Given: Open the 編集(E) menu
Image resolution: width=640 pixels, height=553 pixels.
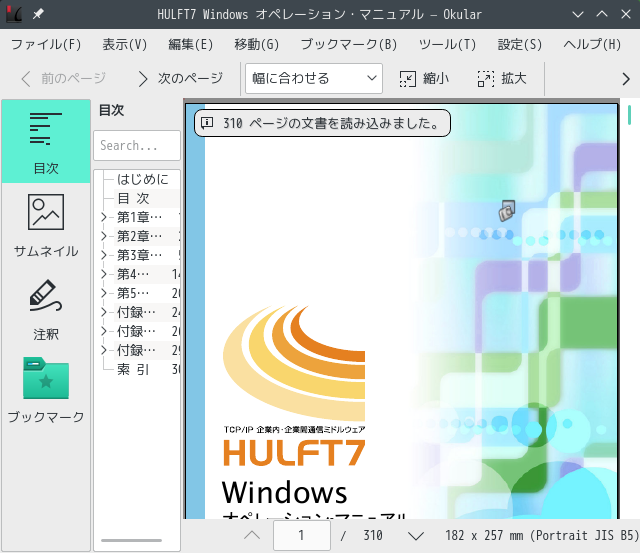Looking at the screenshot, I should coord(191,44).
